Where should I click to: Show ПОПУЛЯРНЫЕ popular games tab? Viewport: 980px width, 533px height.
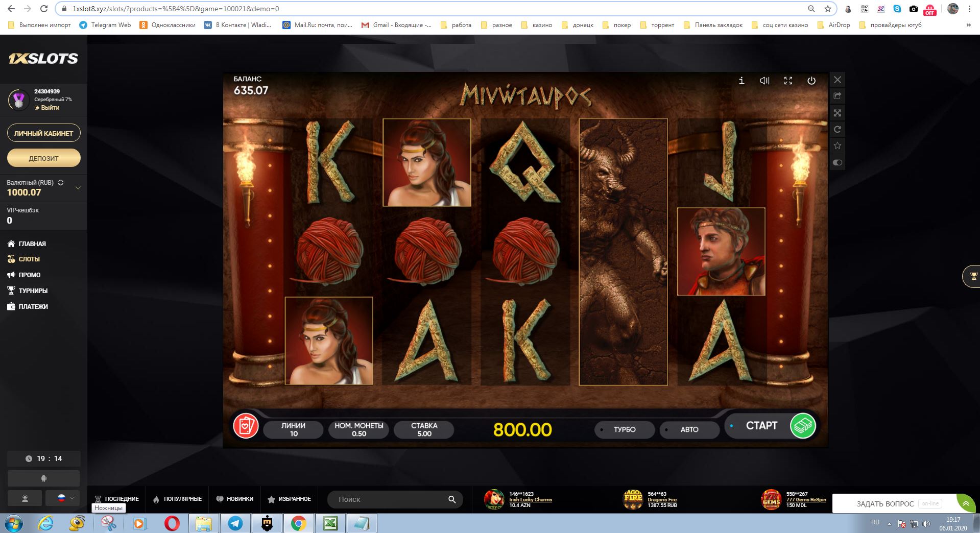[177, 499]
